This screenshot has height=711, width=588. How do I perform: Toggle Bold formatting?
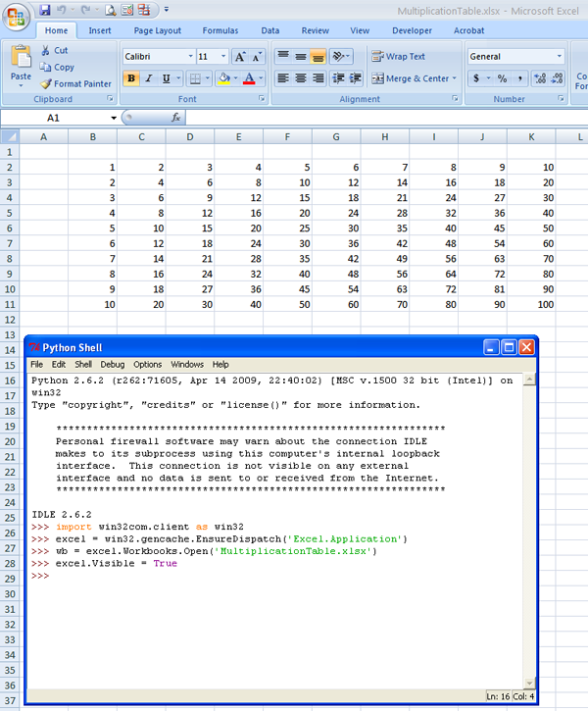point(131,78)
